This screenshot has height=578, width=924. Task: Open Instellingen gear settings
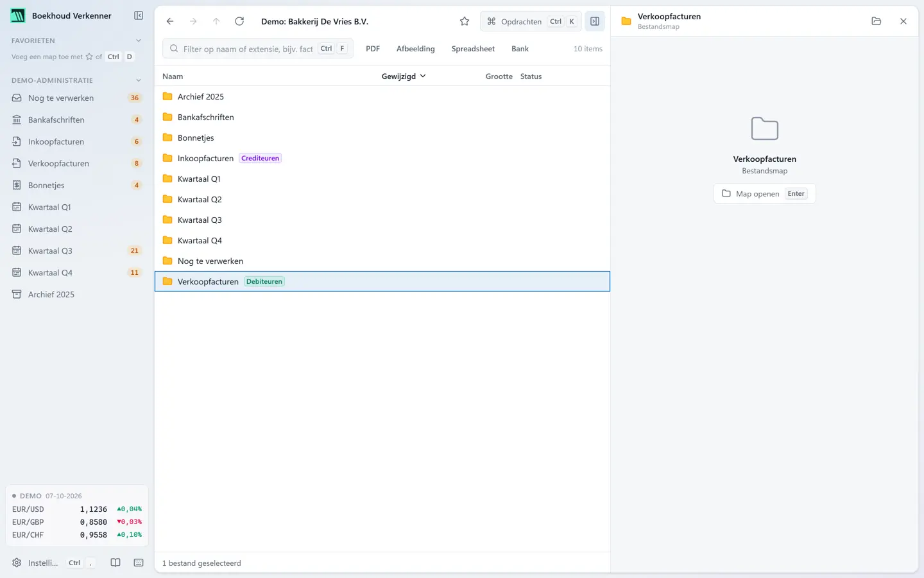click(35, 563)
